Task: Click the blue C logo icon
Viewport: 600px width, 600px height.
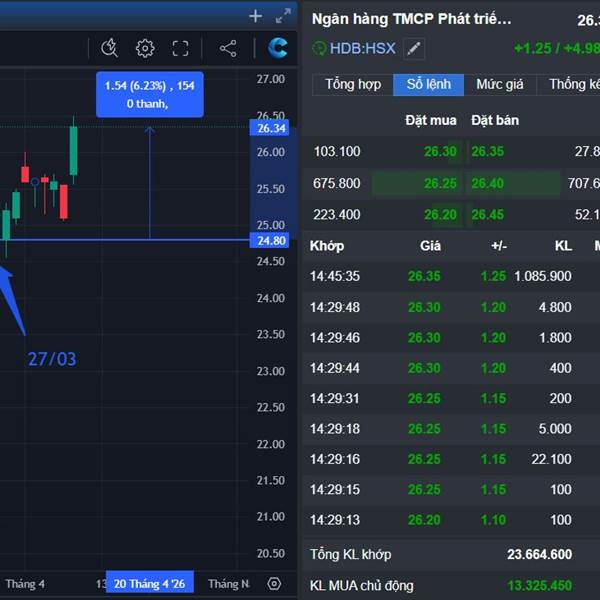Action: point(277,48)
